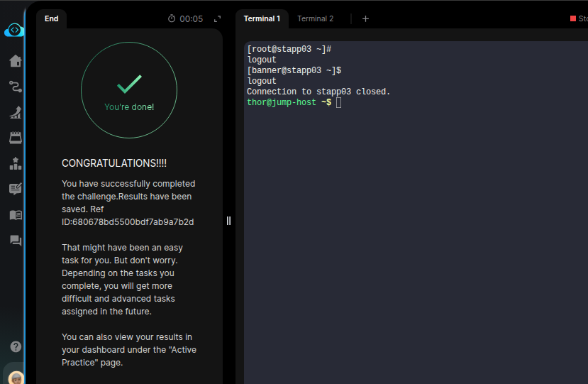
Task: Open the video courses clapperboard icon
Action: pos(15,138)
